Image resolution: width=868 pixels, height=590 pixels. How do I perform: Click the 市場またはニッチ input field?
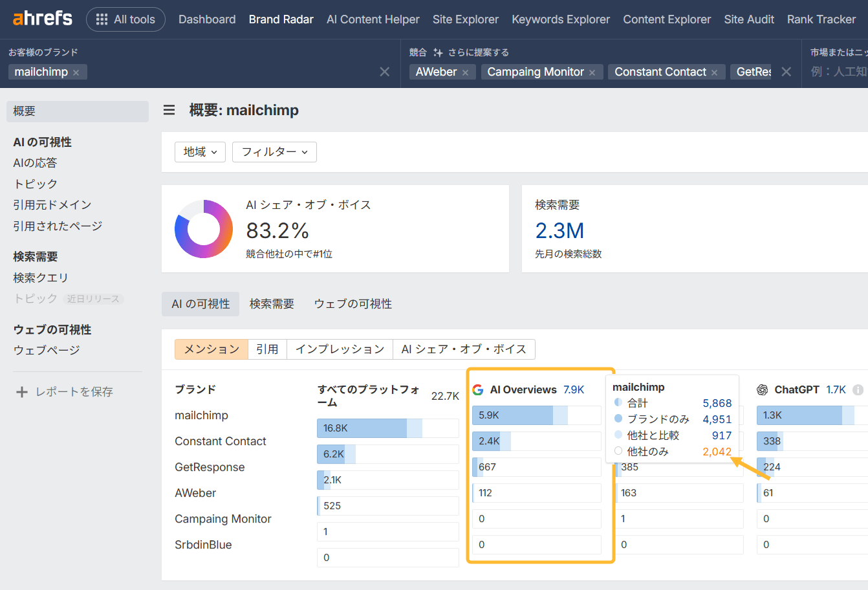pyautogui.click(x=838, y=72)
